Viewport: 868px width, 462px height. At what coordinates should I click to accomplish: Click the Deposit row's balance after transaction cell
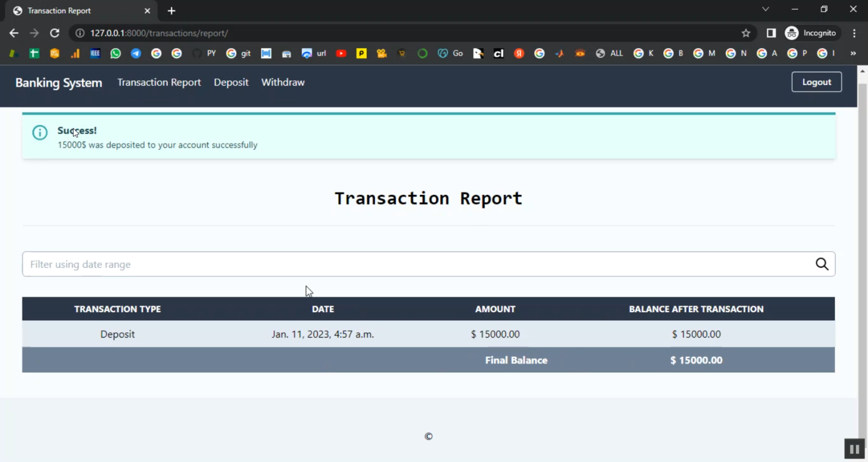[696, 334]
